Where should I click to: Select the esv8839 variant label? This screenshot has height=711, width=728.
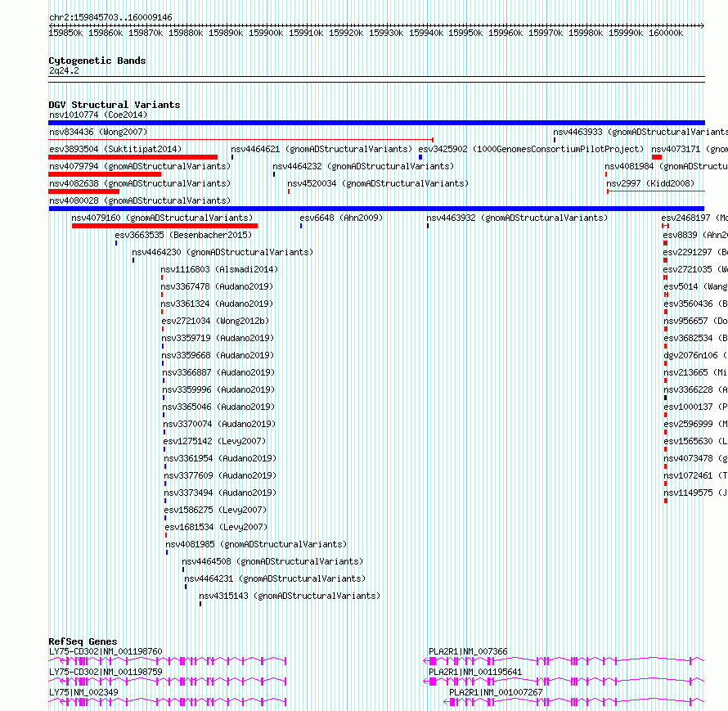pos(695,235)
